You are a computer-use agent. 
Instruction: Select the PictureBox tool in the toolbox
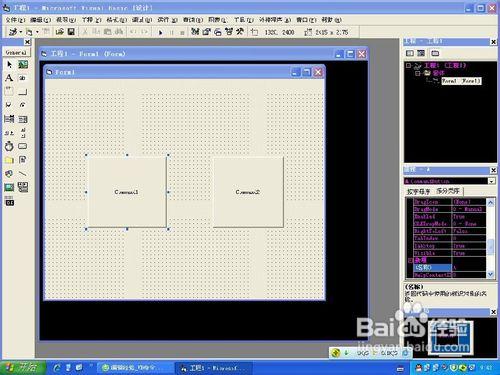click(x=23, y=64)
